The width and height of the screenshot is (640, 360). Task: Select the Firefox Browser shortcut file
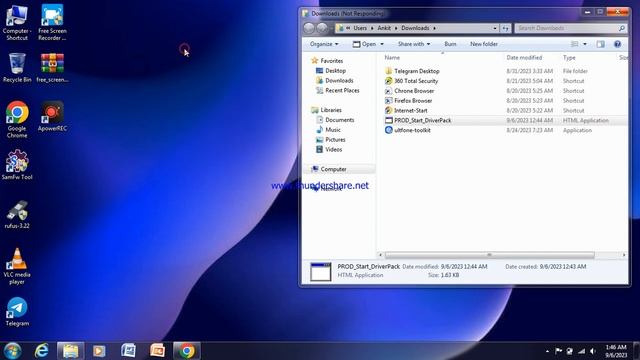coord(409,100)
